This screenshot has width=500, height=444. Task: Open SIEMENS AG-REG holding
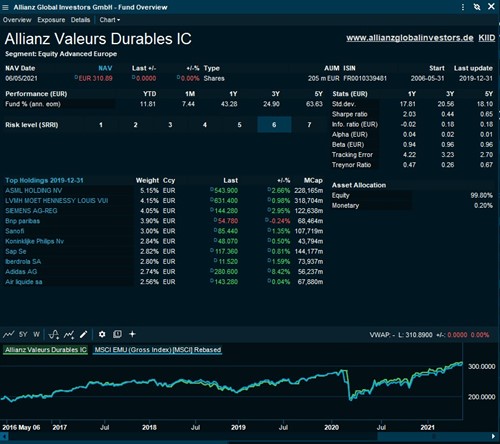[31, 211]
